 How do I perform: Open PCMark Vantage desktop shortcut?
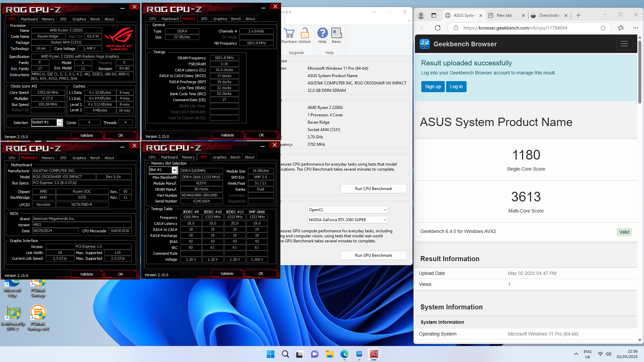click(38, 289)
